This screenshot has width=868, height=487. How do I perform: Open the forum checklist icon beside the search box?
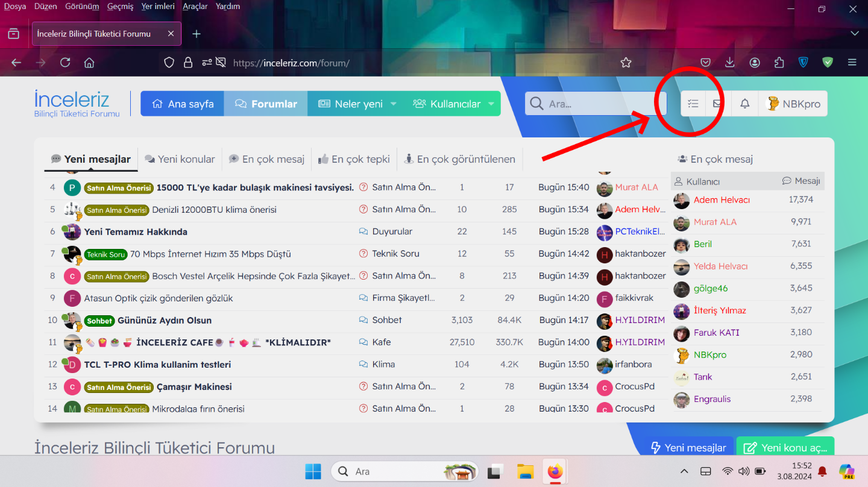693,104
